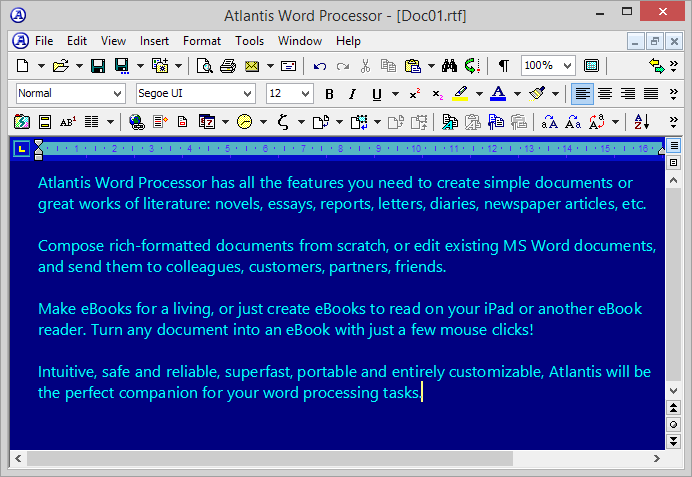Toggle paragraph marks display (¶)
The image size is (692, 477).
coord(503,66)
